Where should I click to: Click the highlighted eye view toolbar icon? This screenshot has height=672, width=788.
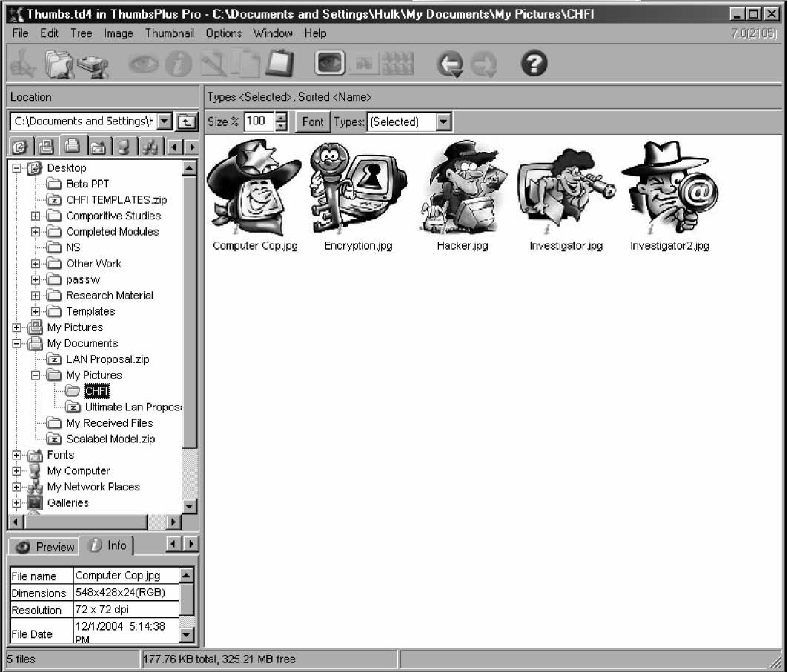330,64
